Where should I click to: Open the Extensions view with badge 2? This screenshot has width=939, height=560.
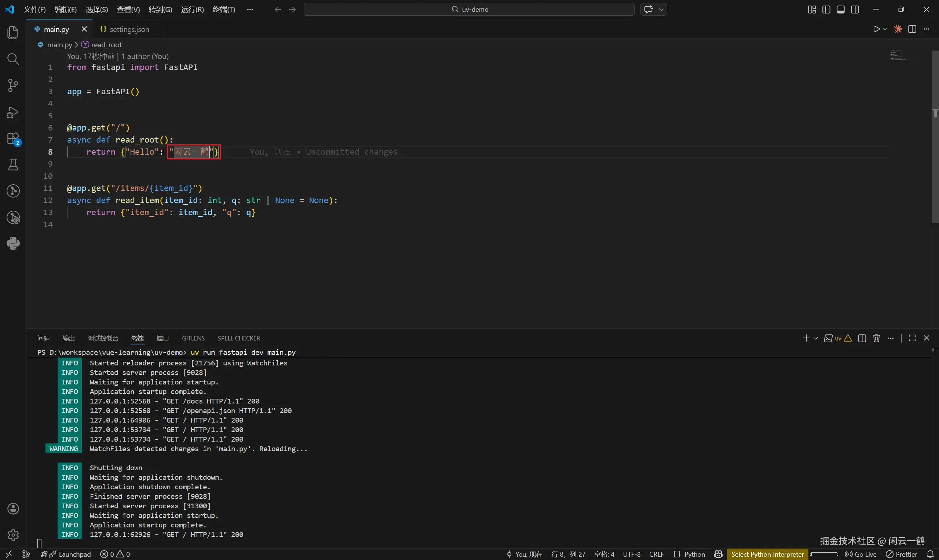pos(13,139)
